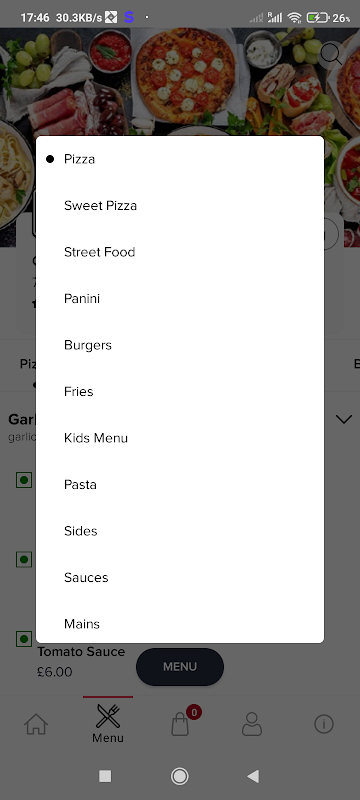Choose Kids Menu from the category list
360x800 pixels.
180,438
